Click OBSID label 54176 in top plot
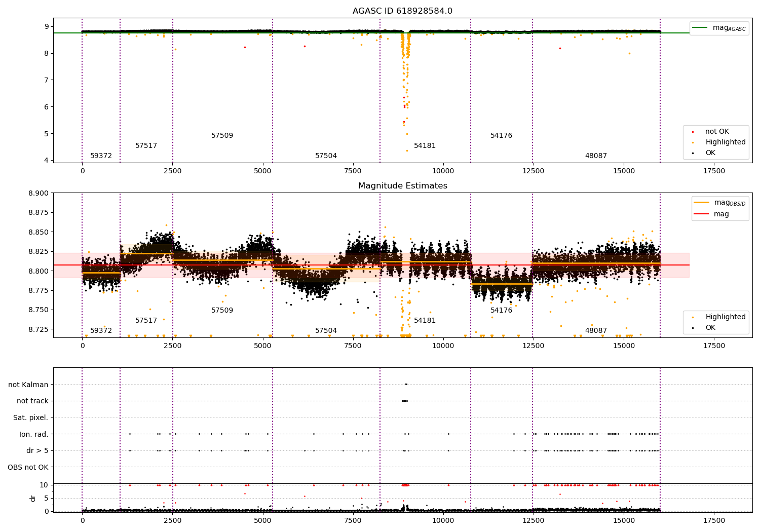The height and width of the screenshot is (532, 760). tap(501, 136)
